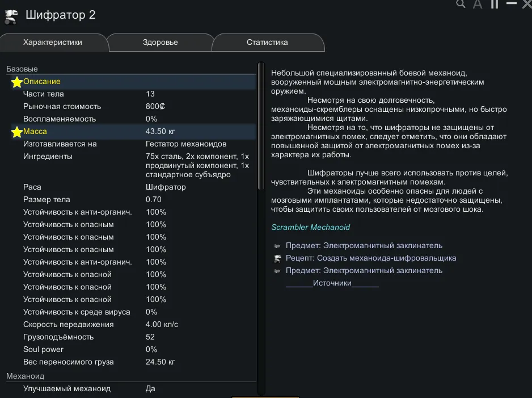The image size is (532, 398).
Task: Click the Scrambler Mechanoid cyan text
Action: [310, 227]
